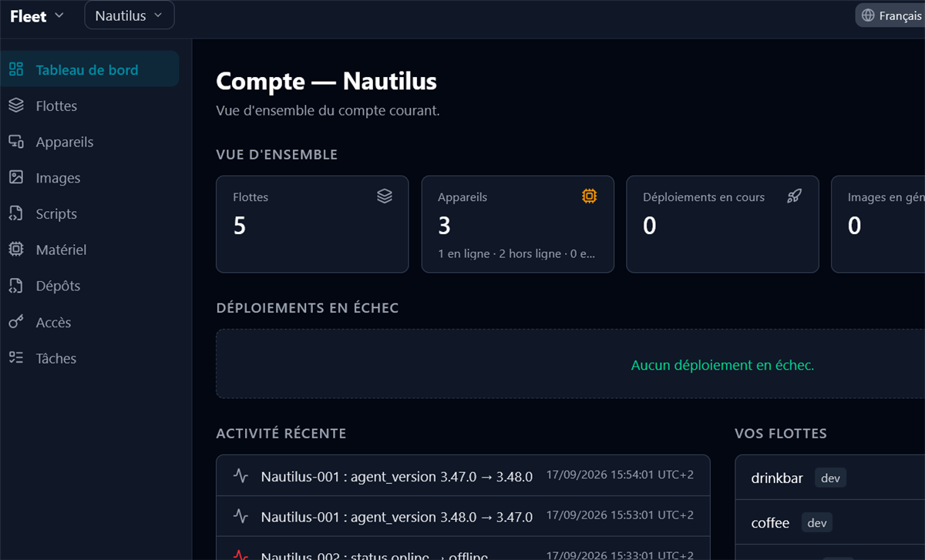The width and height of the screenshot is (925, 560).
Task: Open the Scripts file-code icon in sidebar
Action: click(16, 213)
